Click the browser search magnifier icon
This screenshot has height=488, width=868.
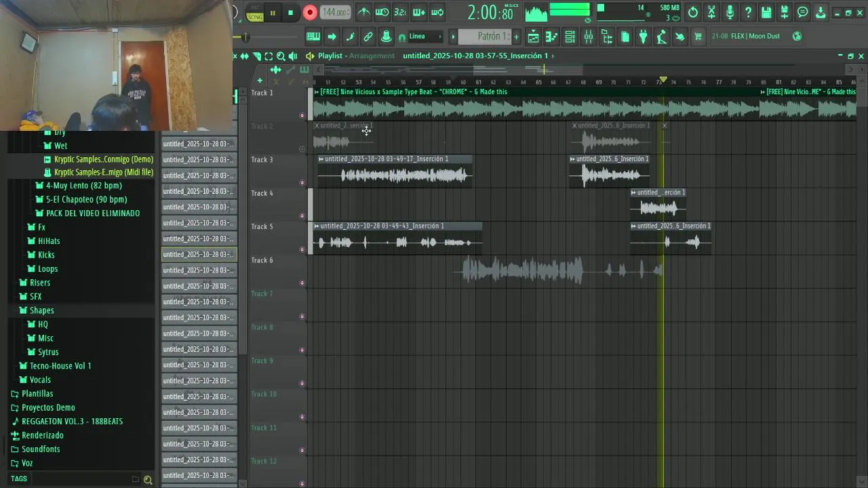point(148,479)
